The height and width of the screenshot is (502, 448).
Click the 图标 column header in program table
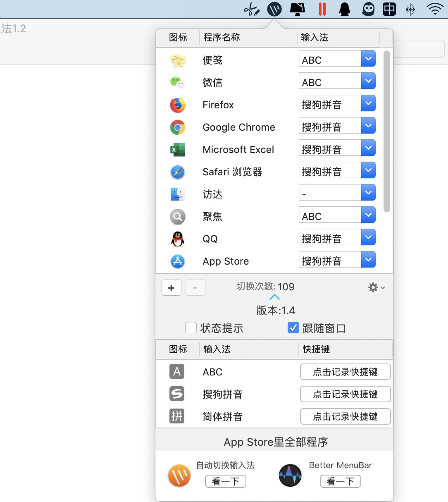[x=178, y=38]
